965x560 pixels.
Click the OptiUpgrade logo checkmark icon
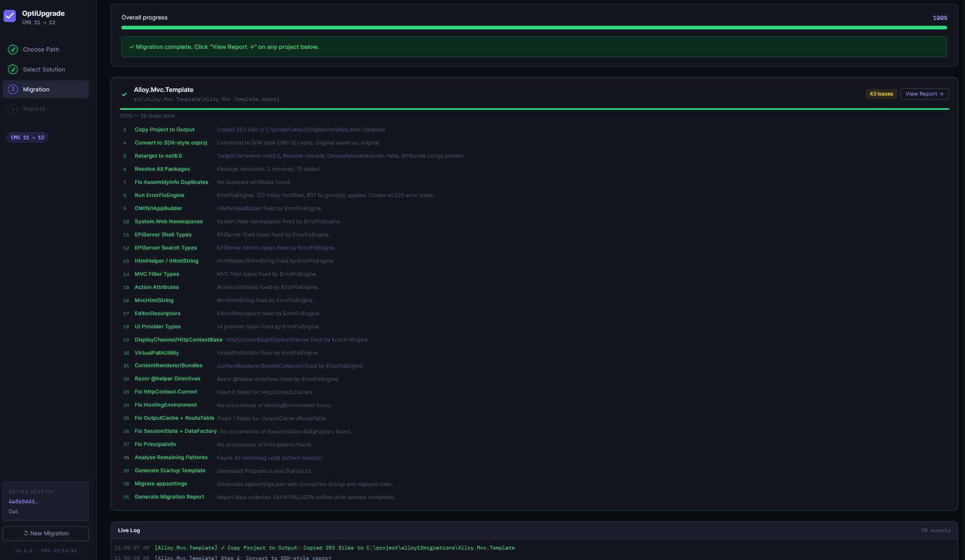click(x=9, y=16)
